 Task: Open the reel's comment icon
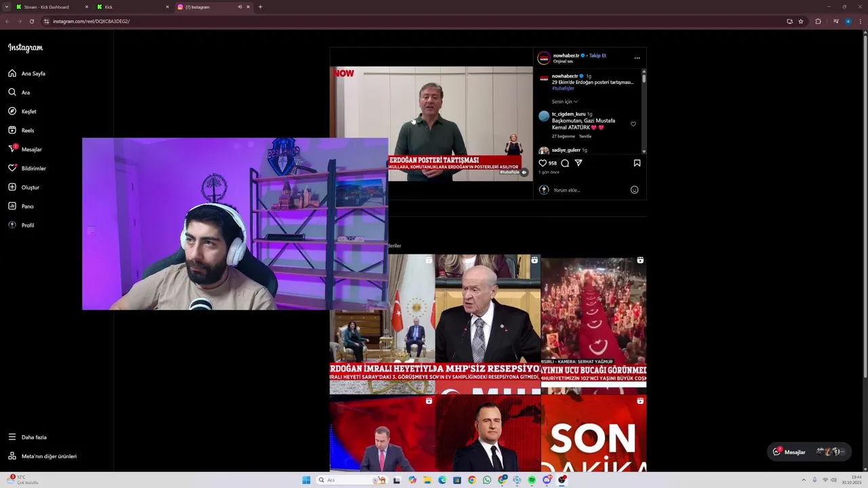click(565, 163)
